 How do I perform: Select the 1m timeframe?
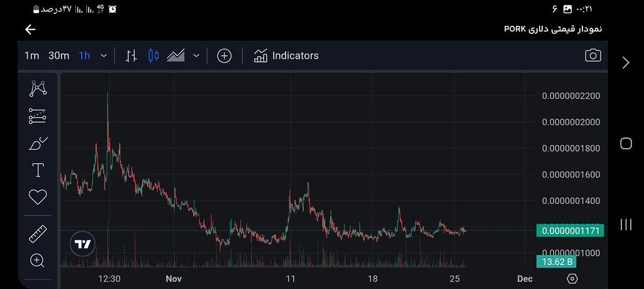click(x=31, y=55)
